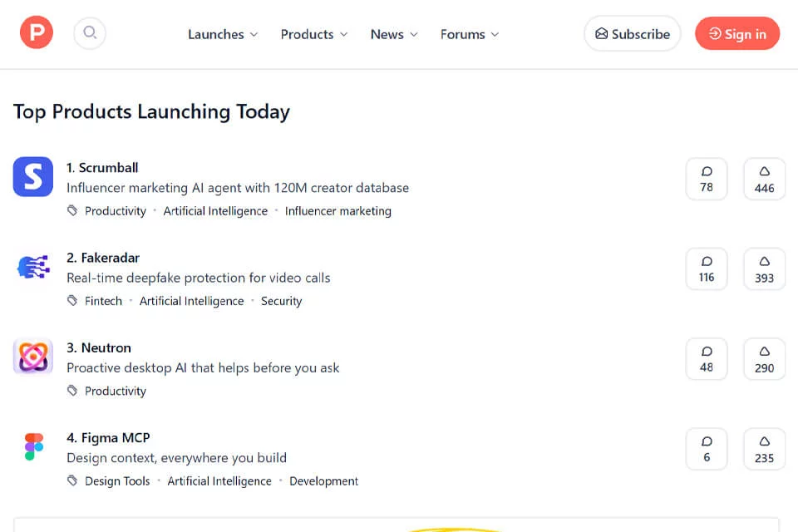Click Figma MCP's design context description

(176, 458)
